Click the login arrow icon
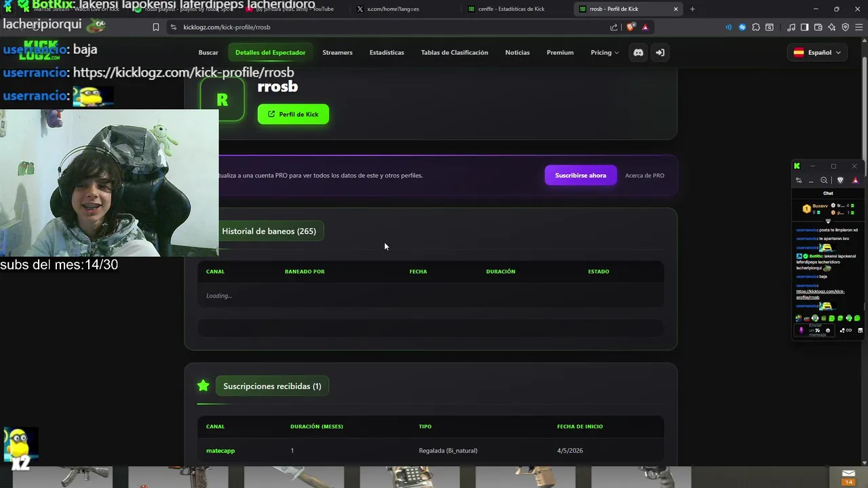This screenshot has height=488, width=868. pos(660,52)
